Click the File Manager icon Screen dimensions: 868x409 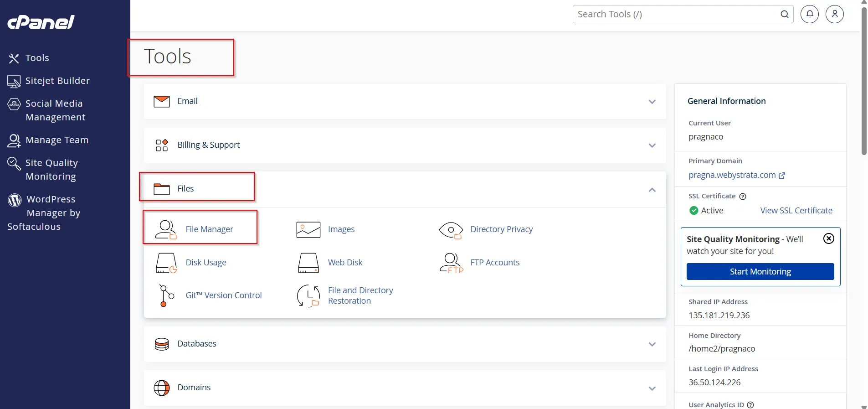[166, 229]
